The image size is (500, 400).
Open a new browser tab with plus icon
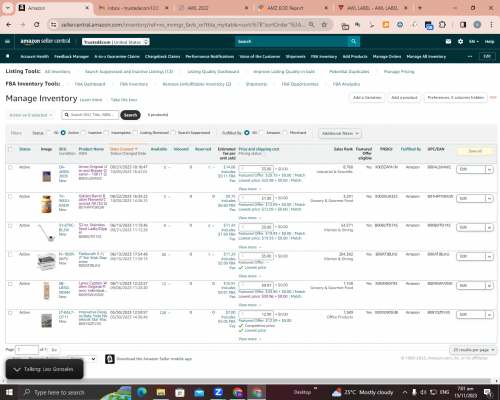420,8
